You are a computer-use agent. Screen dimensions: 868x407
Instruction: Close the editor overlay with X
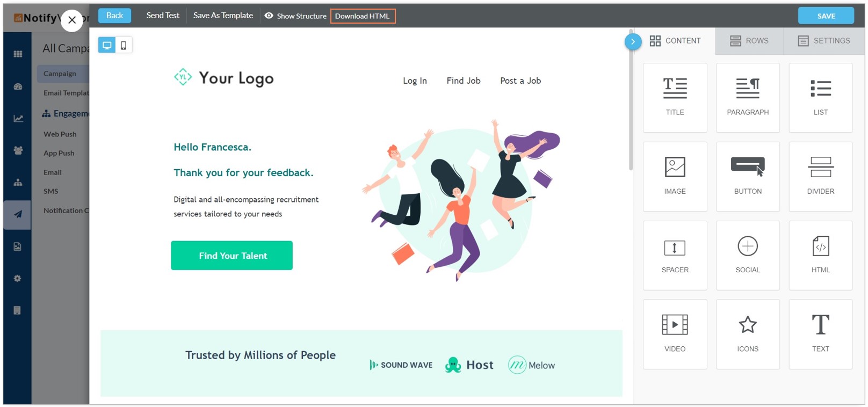[x=72, y=20]
